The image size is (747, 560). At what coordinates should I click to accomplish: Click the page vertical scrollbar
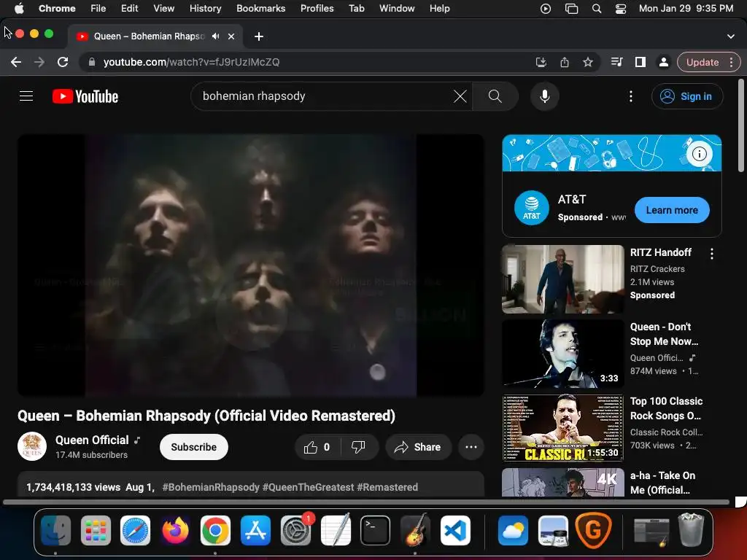pos(741,125)
